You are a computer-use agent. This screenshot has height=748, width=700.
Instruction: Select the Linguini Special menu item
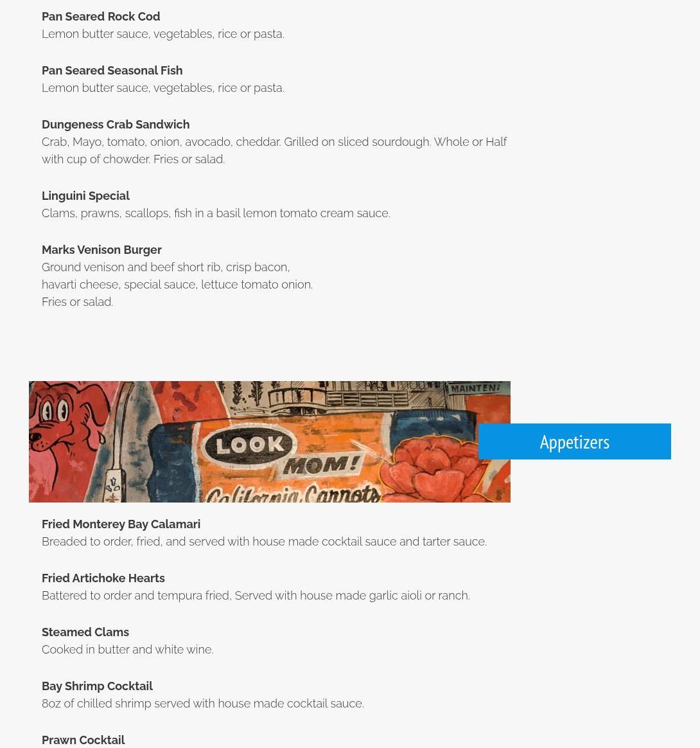(85, 196)
